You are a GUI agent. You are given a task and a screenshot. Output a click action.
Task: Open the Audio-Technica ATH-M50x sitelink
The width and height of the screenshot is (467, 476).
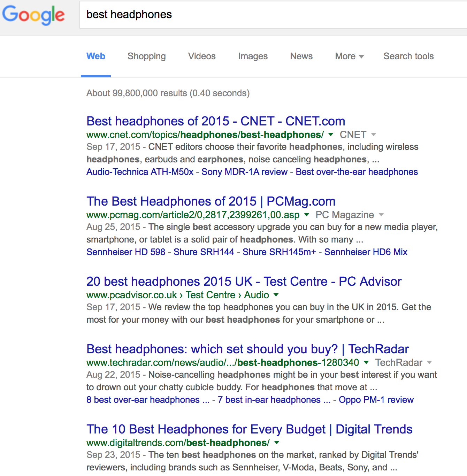(x=140, y=171)
